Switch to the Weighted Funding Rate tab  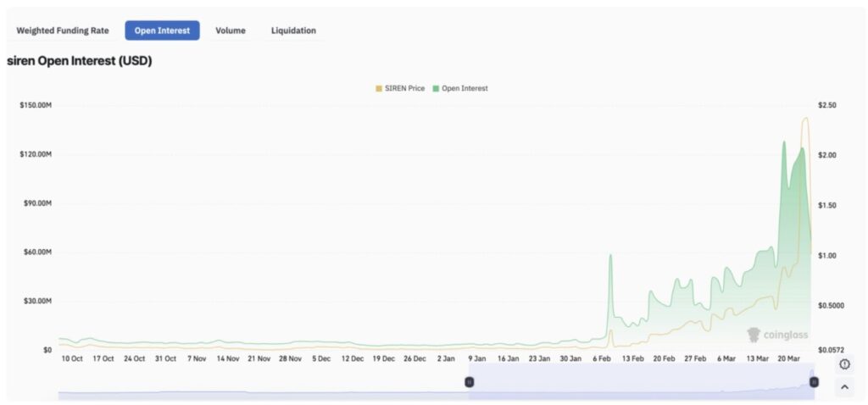click(63, 31)
